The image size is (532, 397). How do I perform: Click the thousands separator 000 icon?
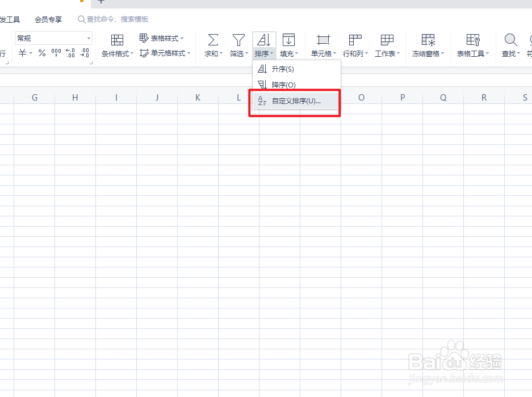(x=56, y=53)
